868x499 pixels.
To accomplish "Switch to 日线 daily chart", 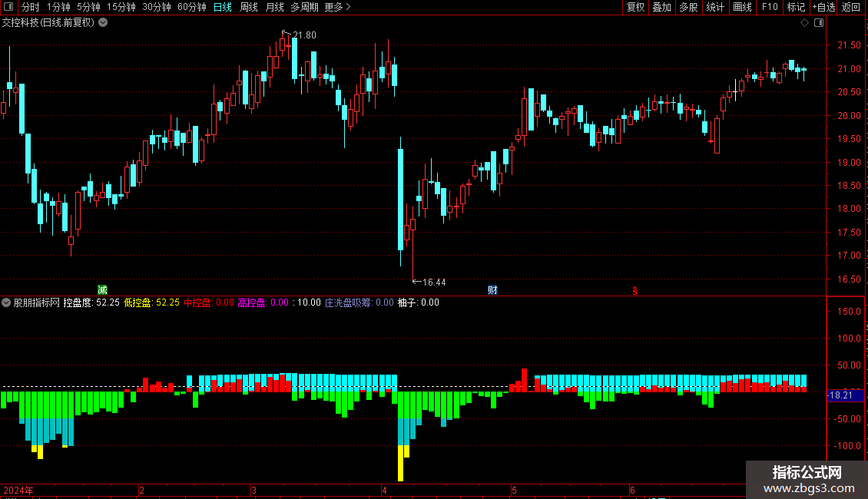I will (223, 7).
